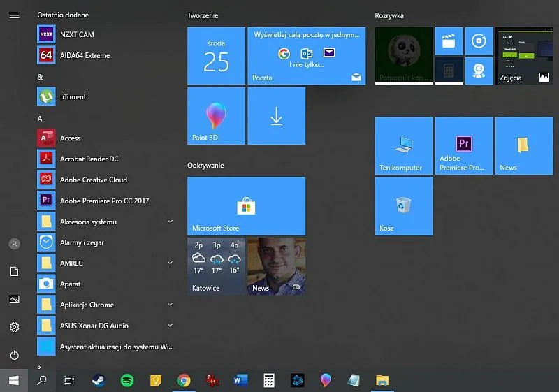The image size is (559, 392).
Task: Open user account icon in sidebar
Action: [14, 244]
